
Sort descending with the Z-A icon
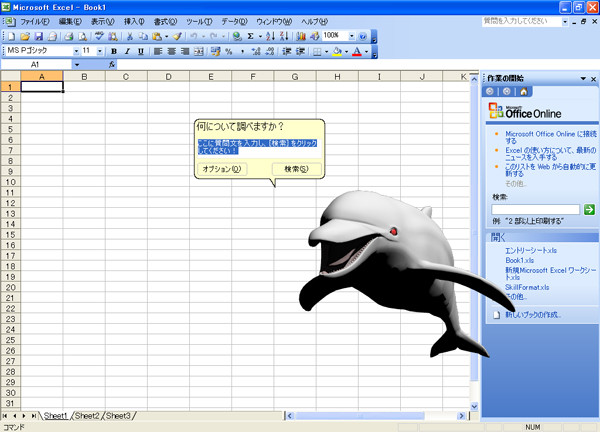point(284,36)
